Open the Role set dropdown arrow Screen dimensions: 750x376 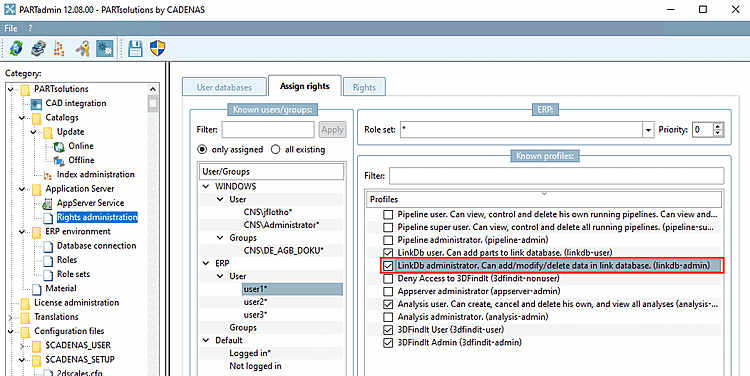648,130
